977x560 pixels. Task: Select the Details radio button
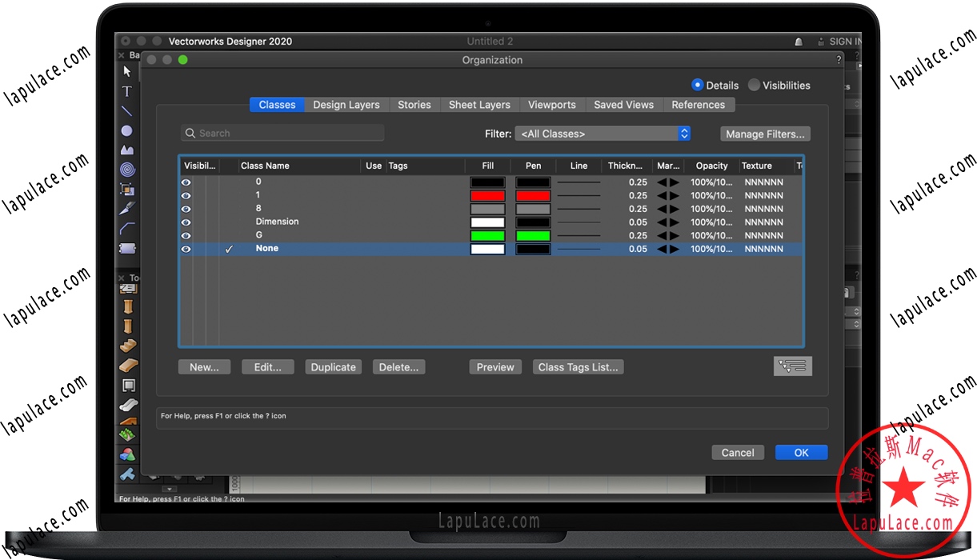click(x=697, y=85)
